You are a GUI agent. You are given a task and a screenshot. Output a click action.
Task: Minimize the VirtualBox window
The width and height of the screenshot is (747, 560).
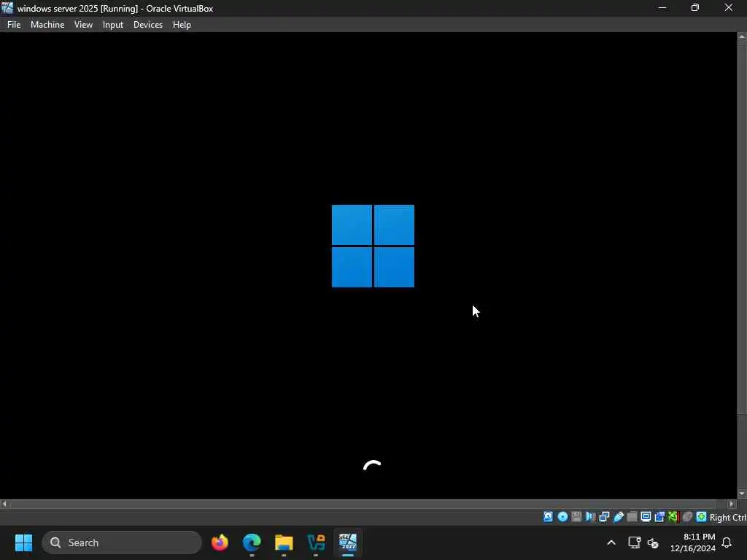click(662, 8)
